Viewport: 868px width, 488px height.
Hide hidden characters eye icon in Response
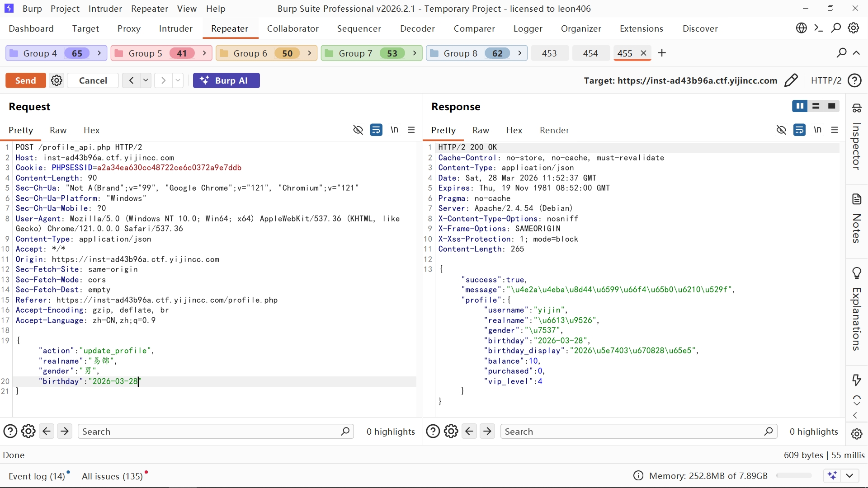(781, 130)
